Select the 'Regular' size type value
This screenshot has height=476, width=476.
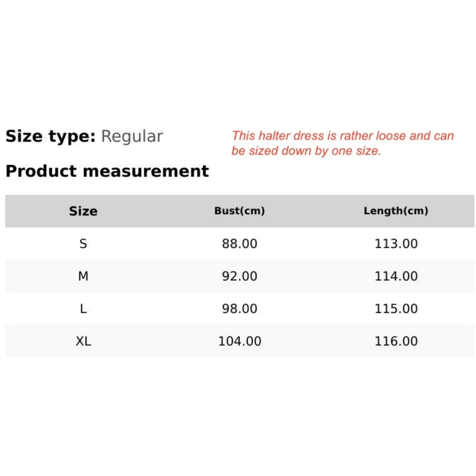[x=132, y=136]
